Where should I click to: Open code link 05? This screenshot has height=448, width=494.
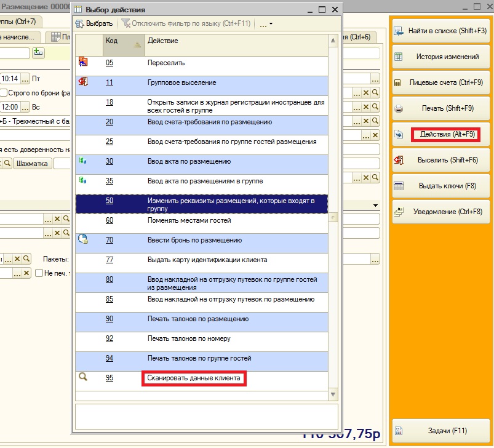pyautogui.click(x=110, y=63)
